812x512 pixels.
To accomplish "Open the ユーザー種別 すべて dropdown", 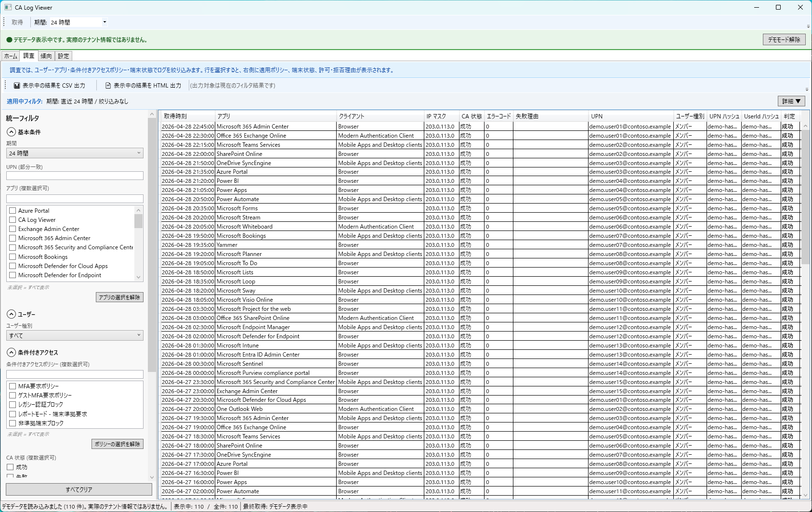I will click(x=75, y=335).
